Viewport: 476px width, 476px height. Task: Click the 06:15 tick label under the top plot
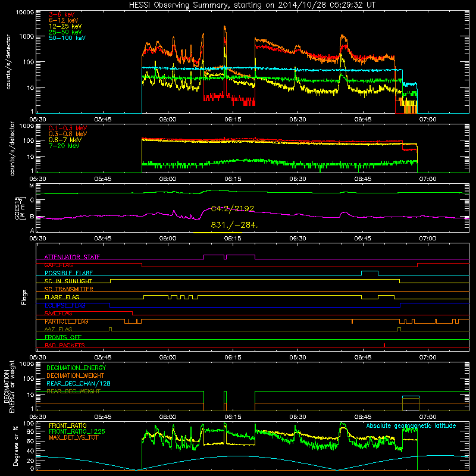pos(233,120)
